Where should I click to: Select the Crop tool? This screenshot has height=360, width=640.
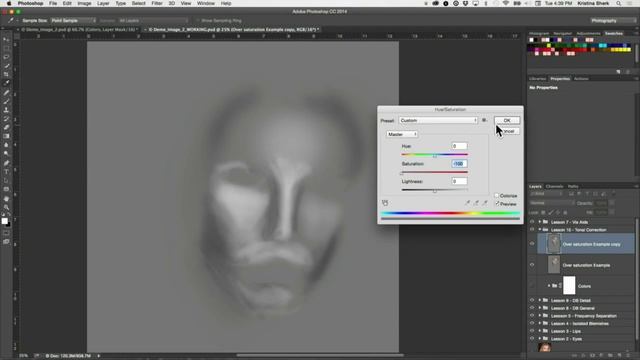click(6, 75)
